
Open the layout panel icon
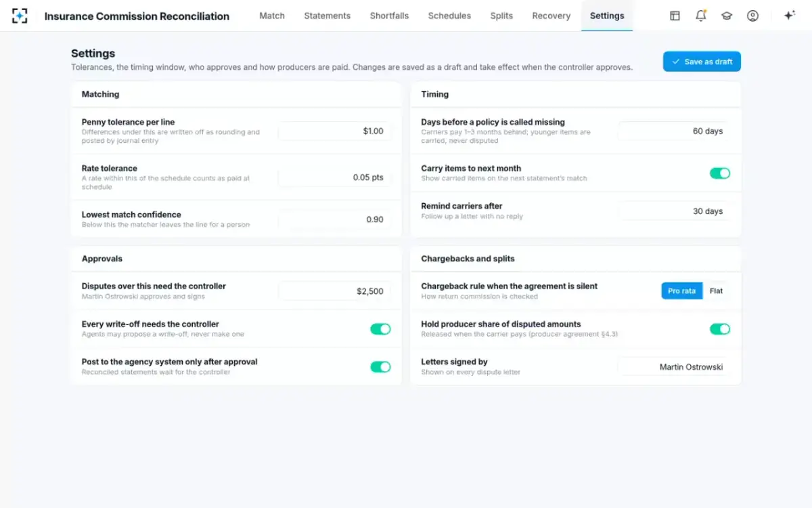click(x=675, y=16)
